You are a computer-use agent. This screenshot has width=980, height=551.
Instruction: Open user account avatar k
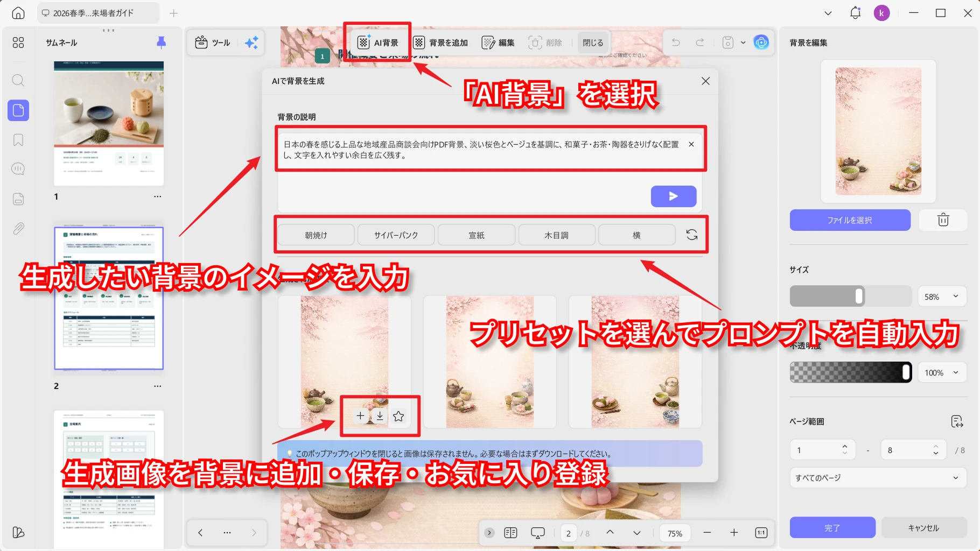881,13
